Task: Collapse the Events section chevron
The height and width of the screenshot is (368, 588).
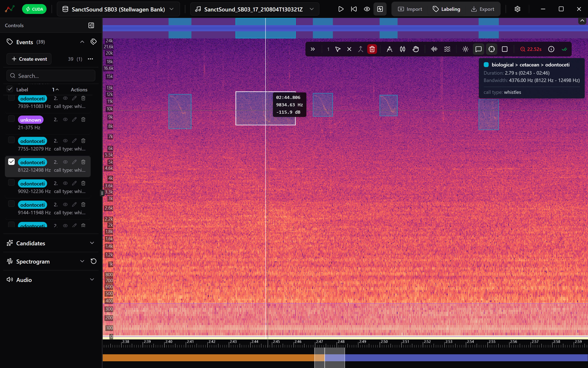Action: [82, 42]
